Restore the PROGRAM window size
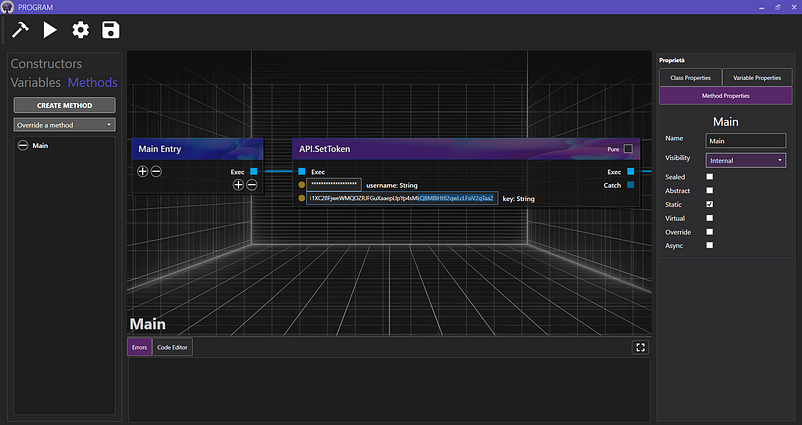This screenshot has height=425, width=802. (x=777, y=7)
